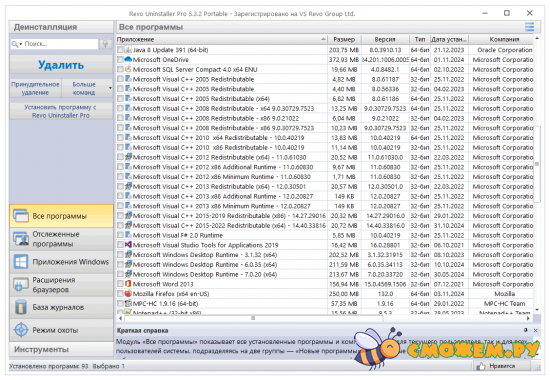Expand the Uninstallation section header
Viewport: 550px width, 380px height.
(61, 27)
